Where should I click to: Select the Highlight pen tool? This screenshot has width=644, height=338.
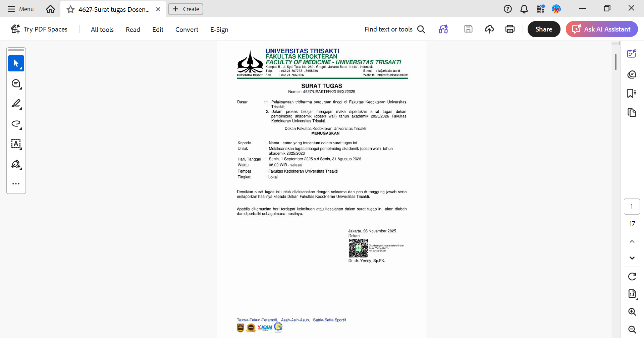tap(16, 104)
